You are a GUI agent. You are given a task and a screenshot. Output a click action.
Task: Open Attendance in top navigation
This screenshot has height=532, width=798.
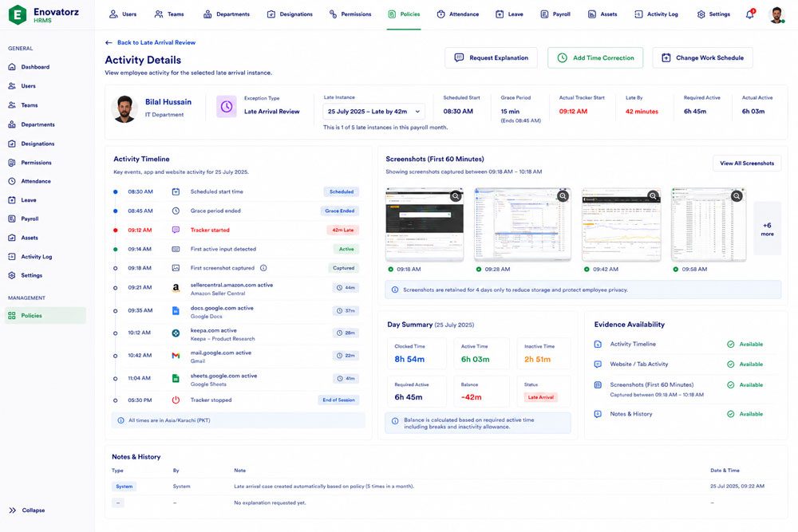click(457, 14)
